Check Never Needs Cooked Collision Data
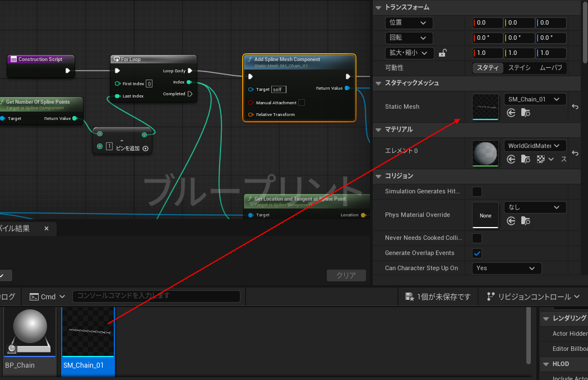588x380 pixels. 477,238
